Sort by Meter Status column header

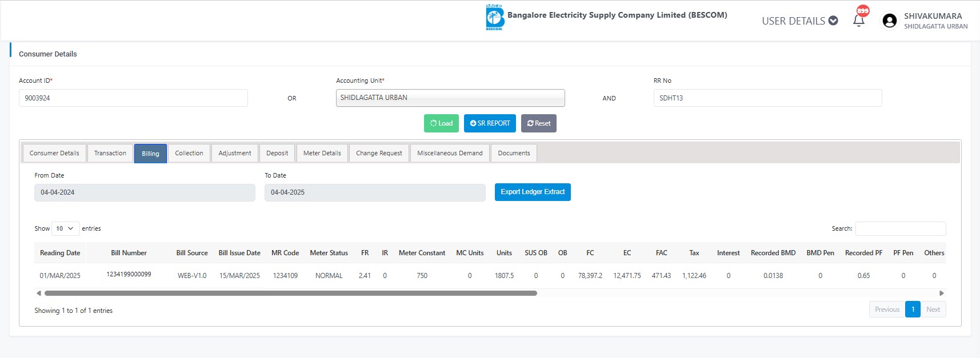329,253
